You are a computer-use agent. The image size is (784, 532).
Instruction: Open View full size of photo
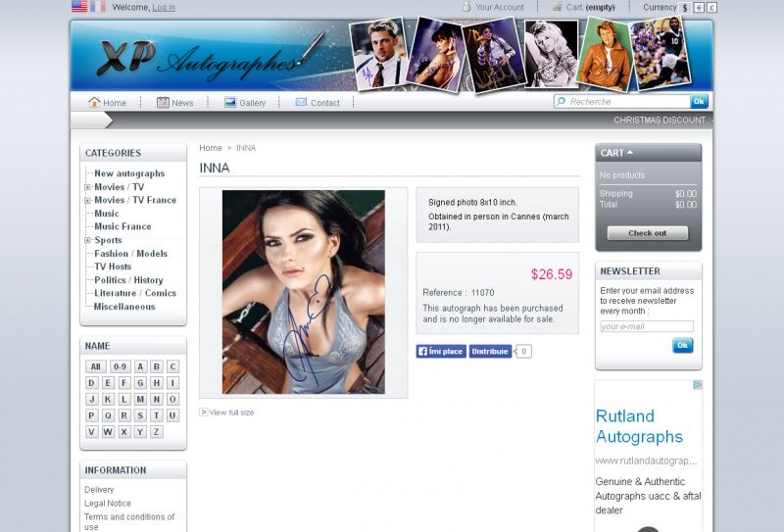pyautogui.click(x=230, y=412)
